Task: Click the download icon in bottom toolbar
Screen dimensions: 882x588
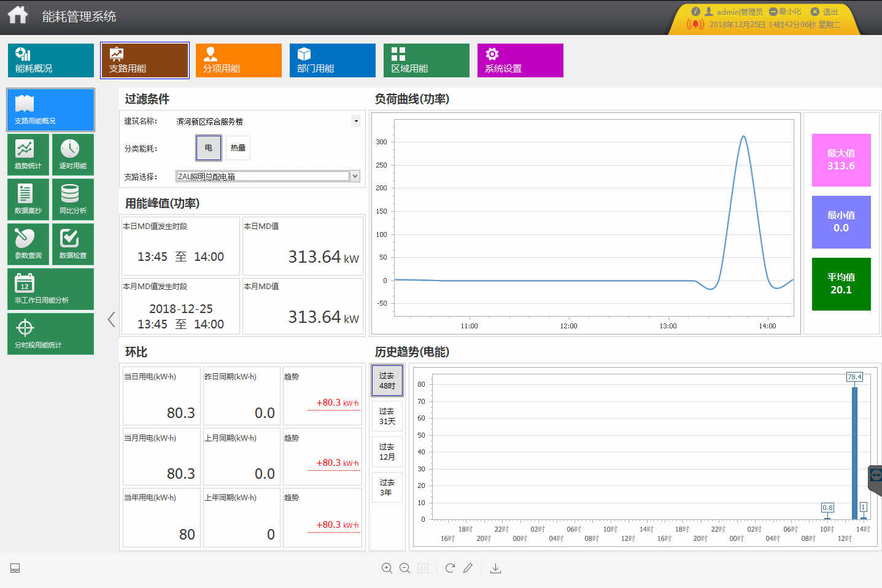Action: [496, 568]
